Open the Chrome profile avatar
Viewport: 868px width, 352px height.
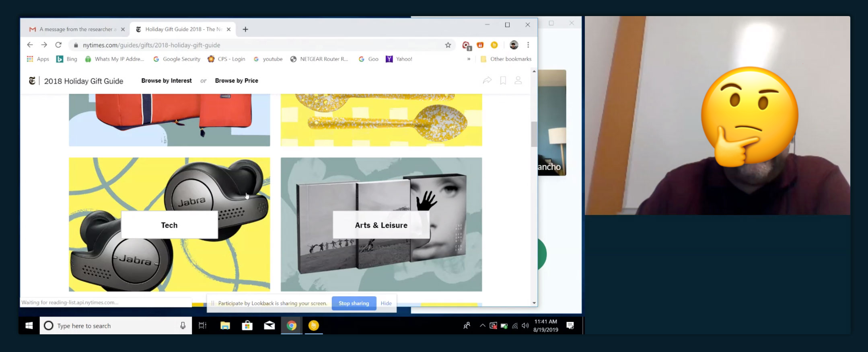(514, 45)
